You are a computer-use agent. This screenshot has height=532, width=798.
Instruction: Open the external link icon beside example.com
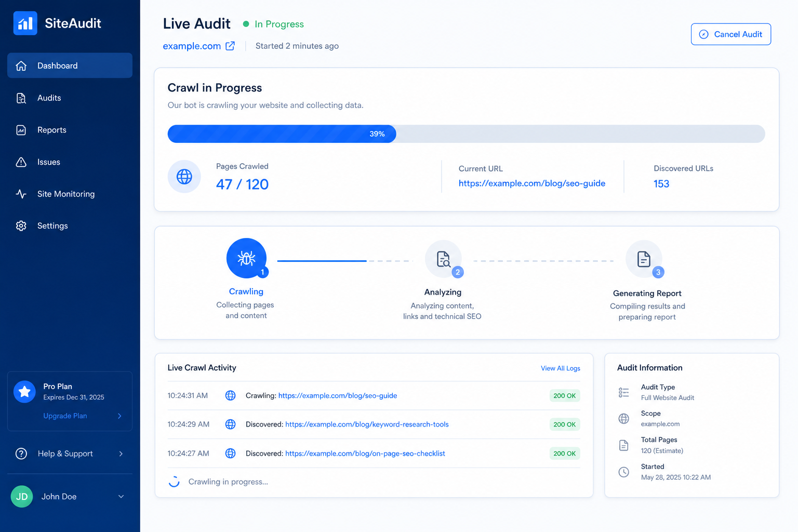(x=230, y=46)
